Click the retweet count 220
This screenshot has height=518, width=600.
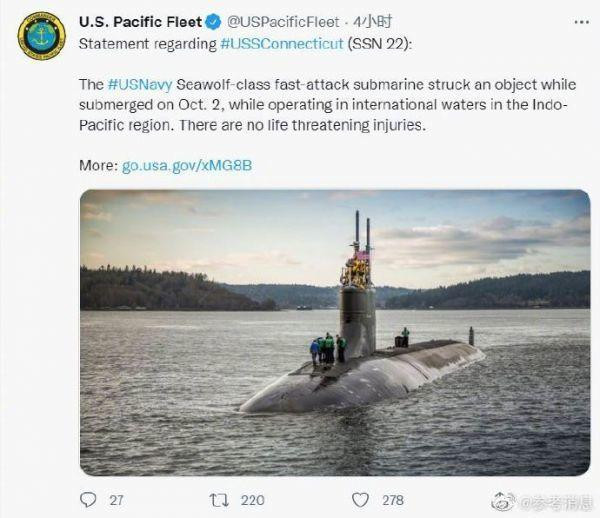[x=254, y=499]
